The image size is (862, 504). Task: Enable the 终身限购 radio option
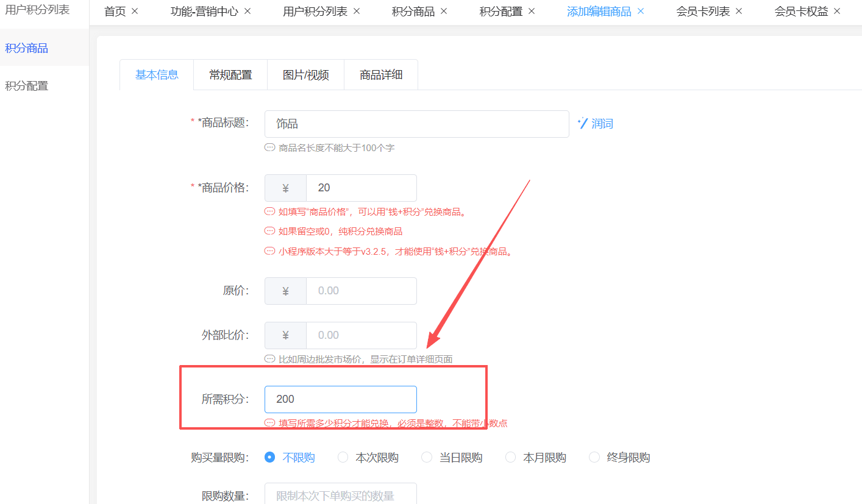click(x=594, y=457)
